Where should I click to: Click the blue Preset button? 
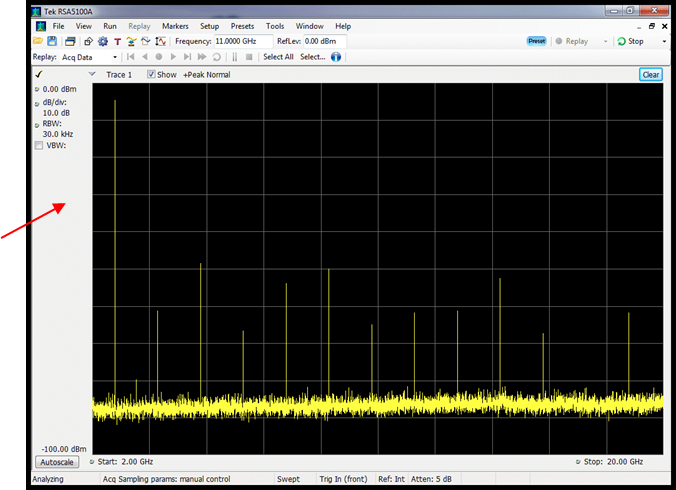(537, 42)
